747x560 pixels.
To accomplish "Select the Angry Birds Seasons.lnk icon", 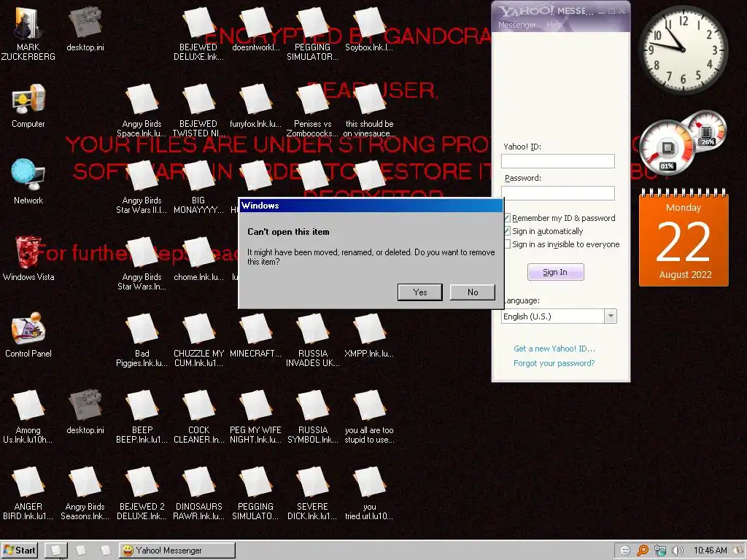I will (x=85, y=494).
